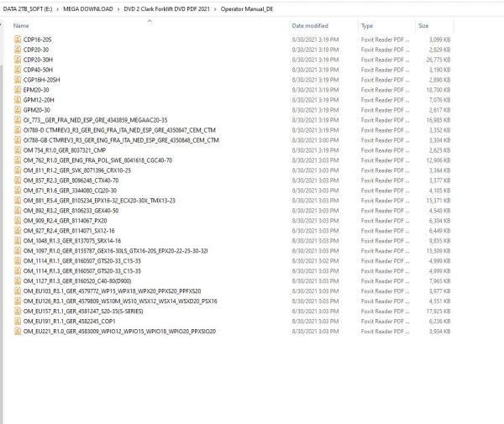Click icon of OM_927 SX12-16 file

pos(18,231)
